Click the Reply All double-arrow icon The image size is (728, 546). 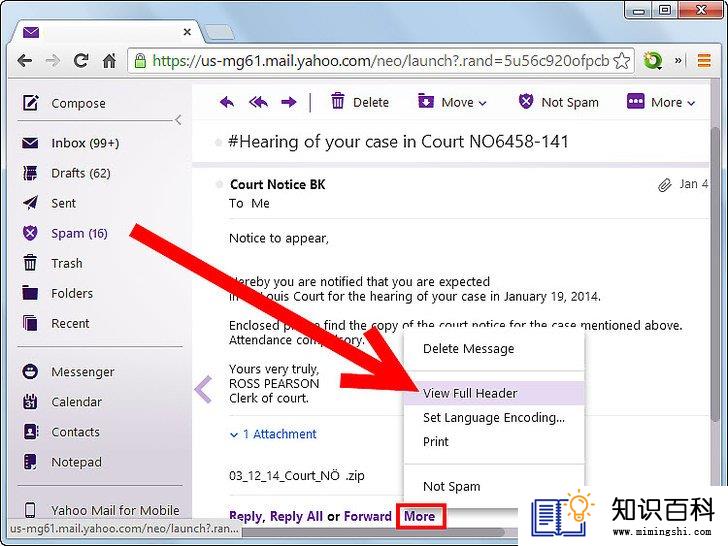click(x=258, y=102)
